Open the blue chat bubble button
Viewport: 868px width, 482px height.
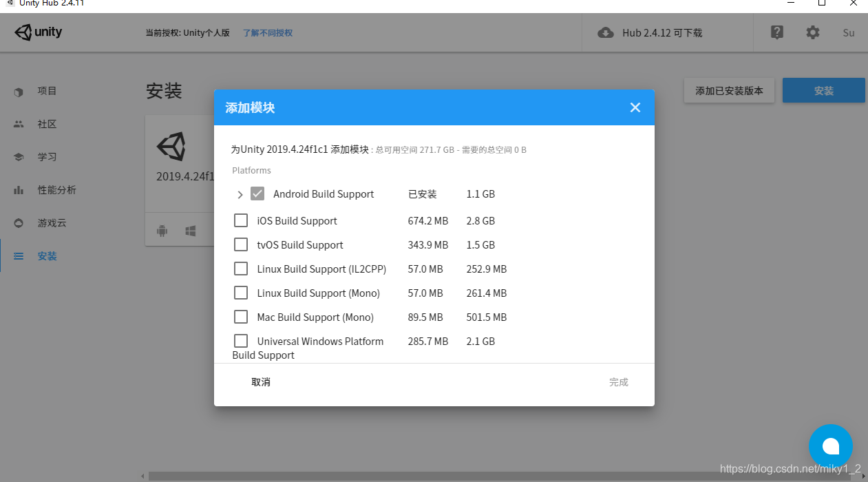831,446
